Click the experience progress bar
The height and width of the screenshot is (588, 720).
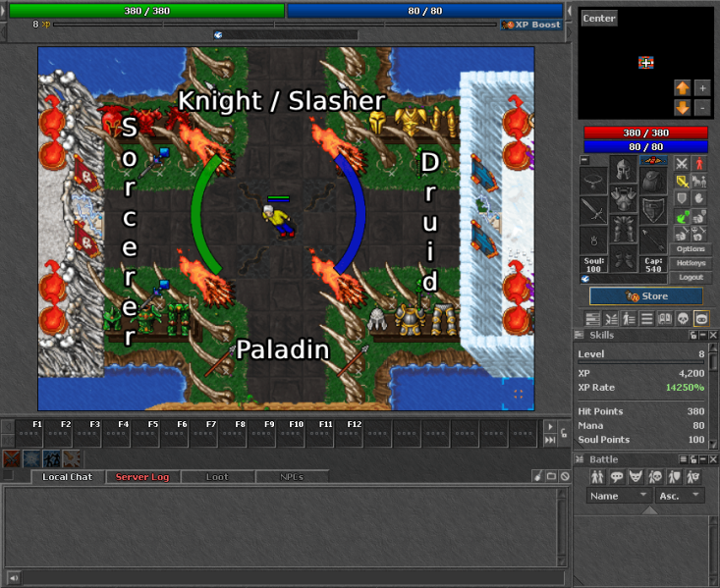click(x=275, y=25)
